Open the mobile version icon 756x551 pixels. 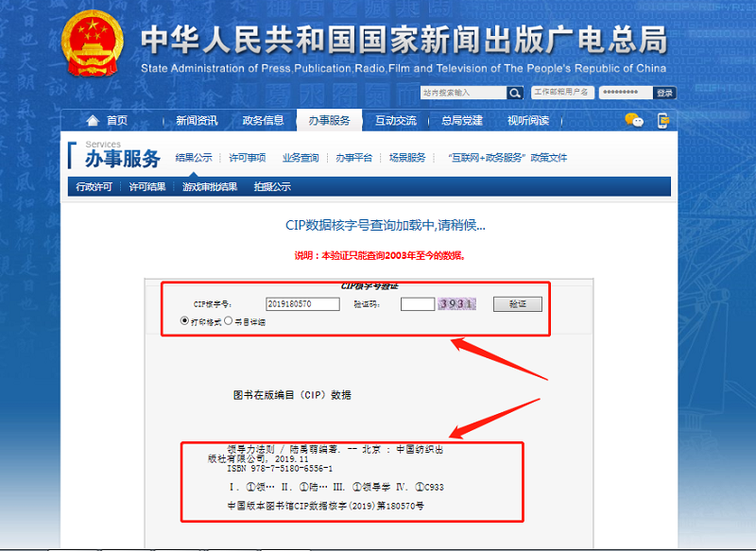coord(663,120)
